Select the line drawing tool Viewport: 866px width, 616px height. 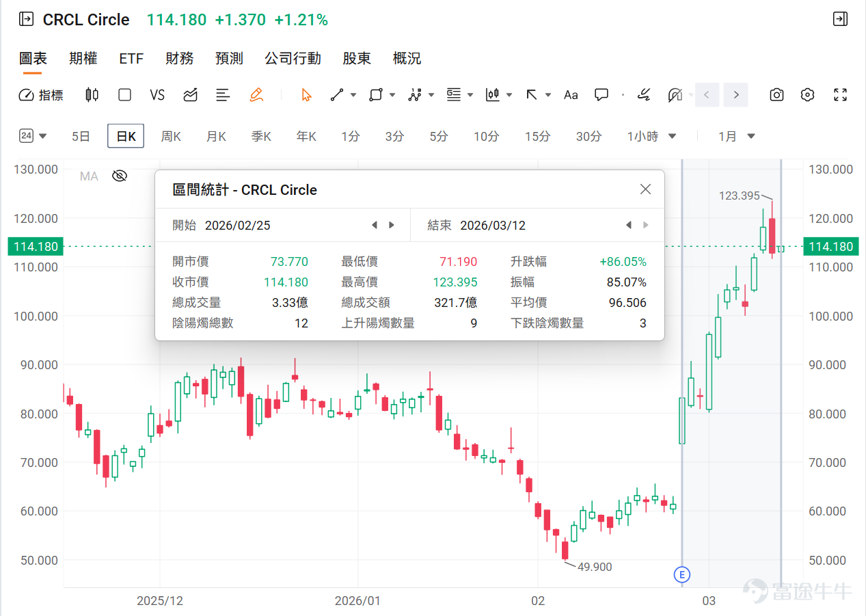pos(337,95)
